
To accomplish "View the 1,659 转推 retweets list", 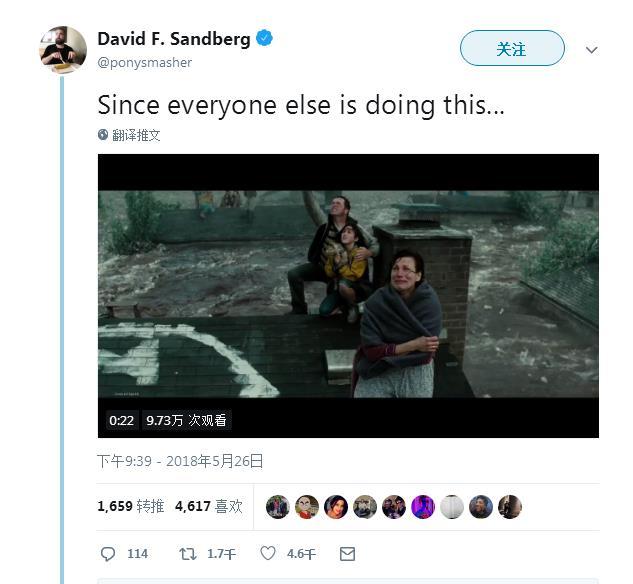I will [130, 506].
